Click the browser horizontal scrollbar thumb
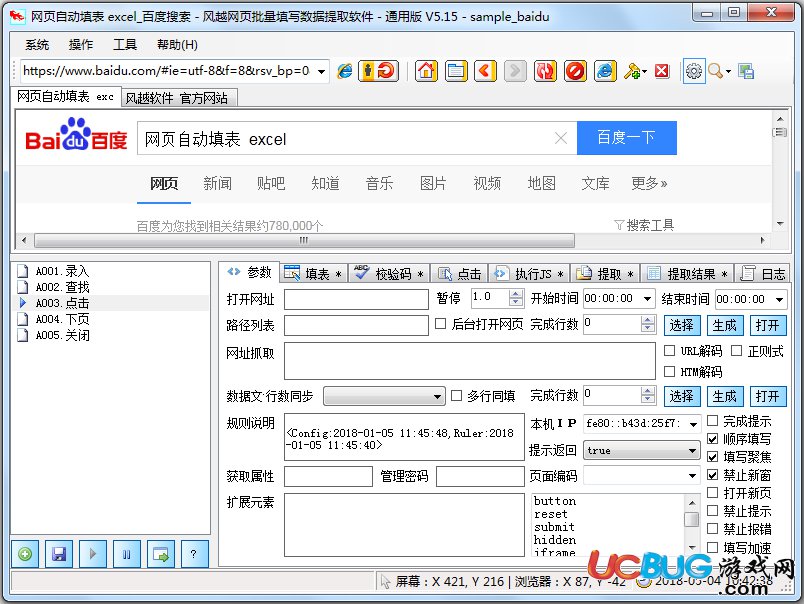Screen dimensions: 804x604 (x=305, y=240)
